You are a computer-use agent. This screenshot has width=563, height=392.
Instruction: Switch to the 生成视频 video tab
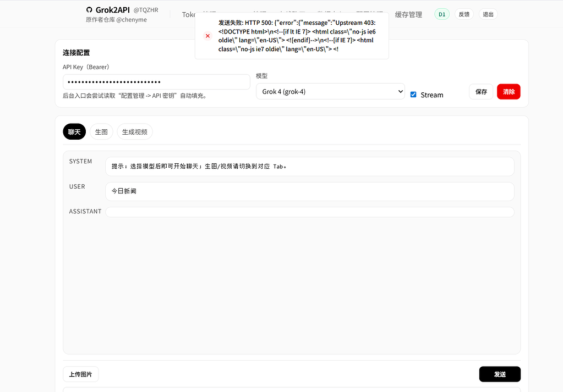tap(135, 132)
